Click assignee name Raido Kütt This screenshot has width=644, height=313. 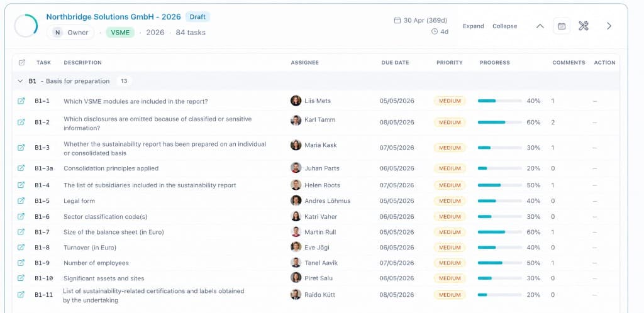[x=319, y=295]
